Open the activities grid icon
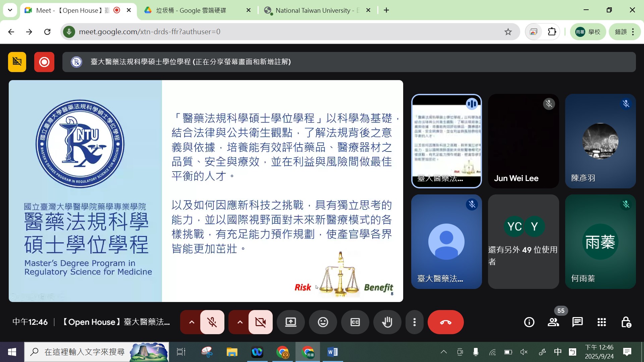644x362 pixels. pos(601,322)
